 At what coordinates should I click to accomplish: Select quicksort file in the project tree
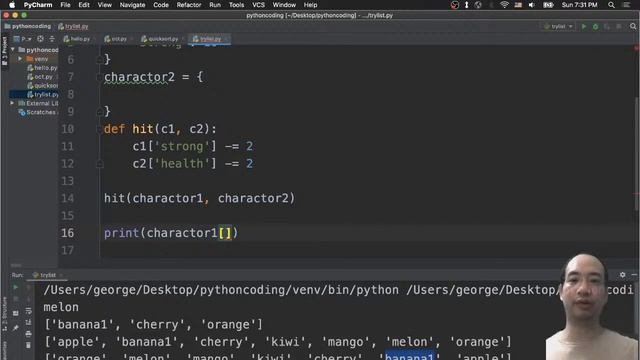(x=43, y=86)
